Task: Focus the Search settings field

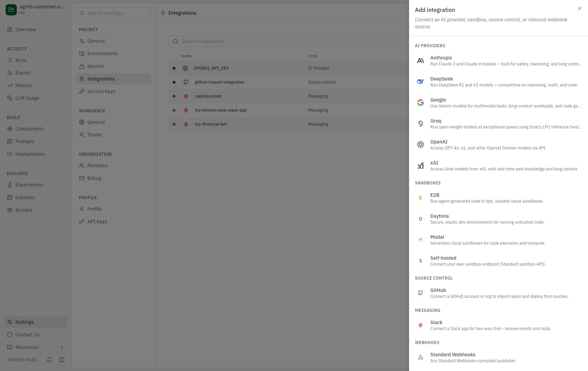Action: pyautogui.click(x=114, y=13)
